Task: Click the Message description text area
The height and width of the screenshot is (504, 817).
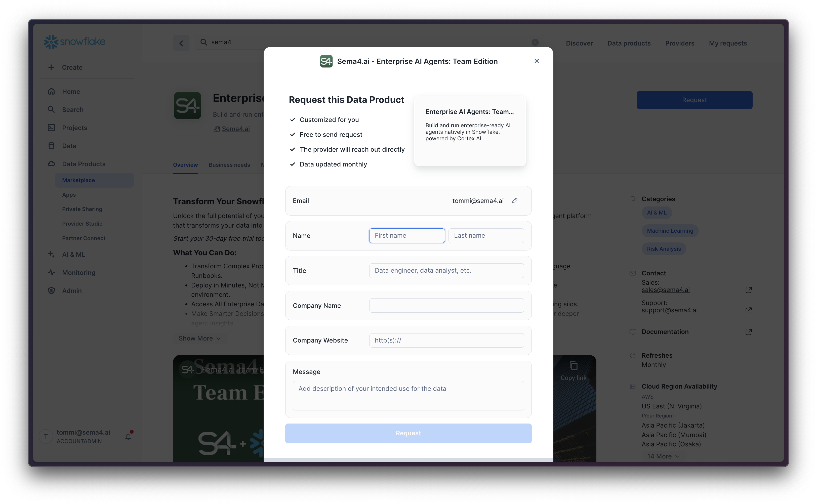Action: pyautogui.click(x=408, y=396)
